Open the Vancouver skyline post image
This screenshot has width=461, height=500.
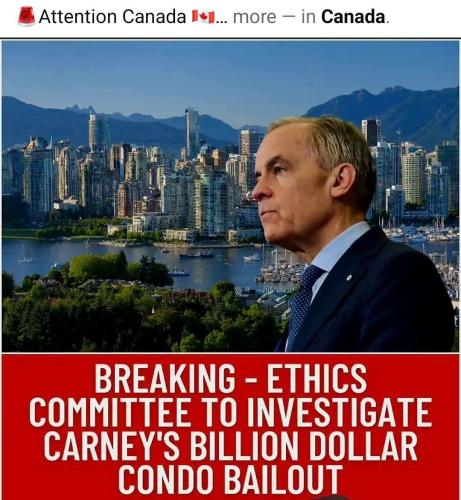230,196
